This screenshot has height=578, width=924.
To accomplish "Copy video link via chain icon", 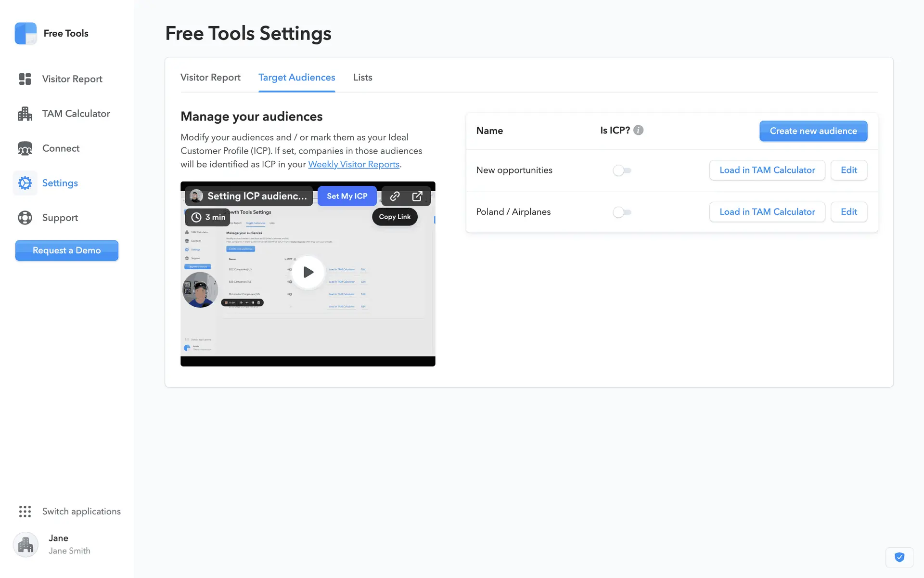I will pyautogui.click(x=395, y=196).
